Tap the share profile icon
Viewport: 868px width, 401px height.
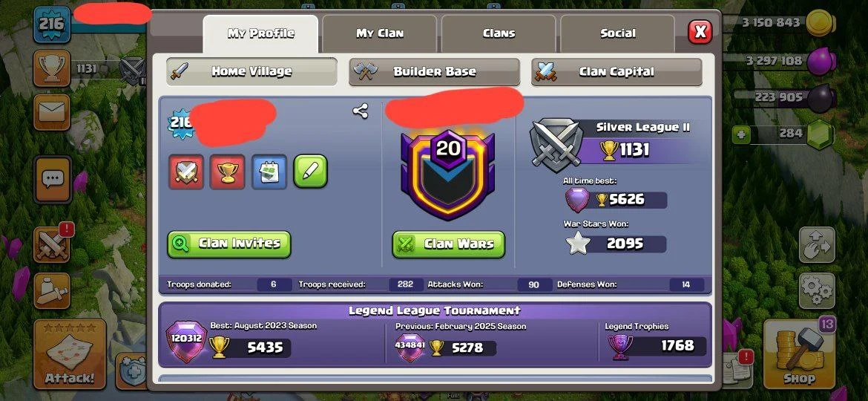point(361,111)
